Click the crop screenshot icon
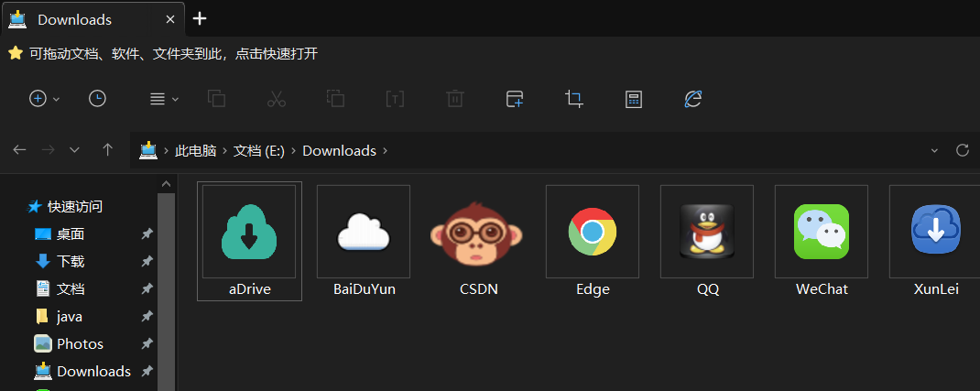Screen dimensions: 980x391 pyautogui.click(x=573, y=99)
